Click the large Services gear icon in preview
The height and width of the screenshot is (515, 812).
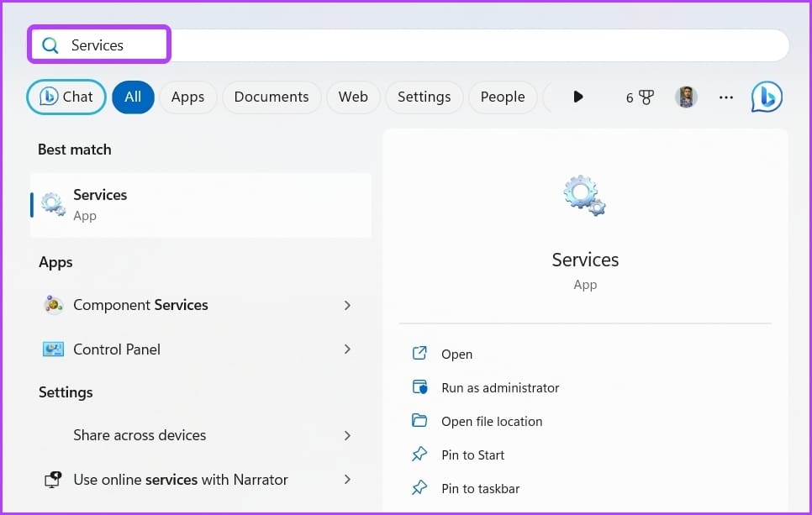point(585,195)
